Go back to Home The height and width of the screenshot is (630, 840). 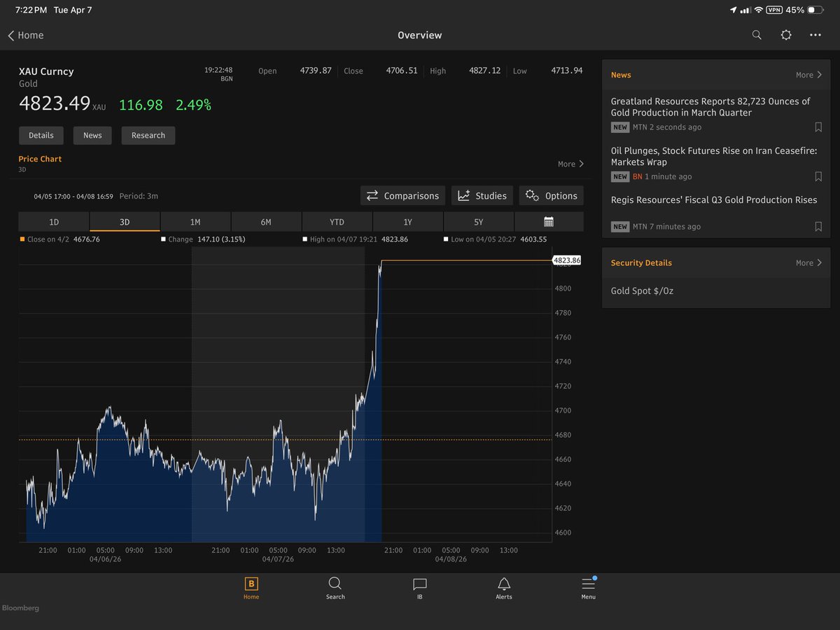(x=26, y=35)
